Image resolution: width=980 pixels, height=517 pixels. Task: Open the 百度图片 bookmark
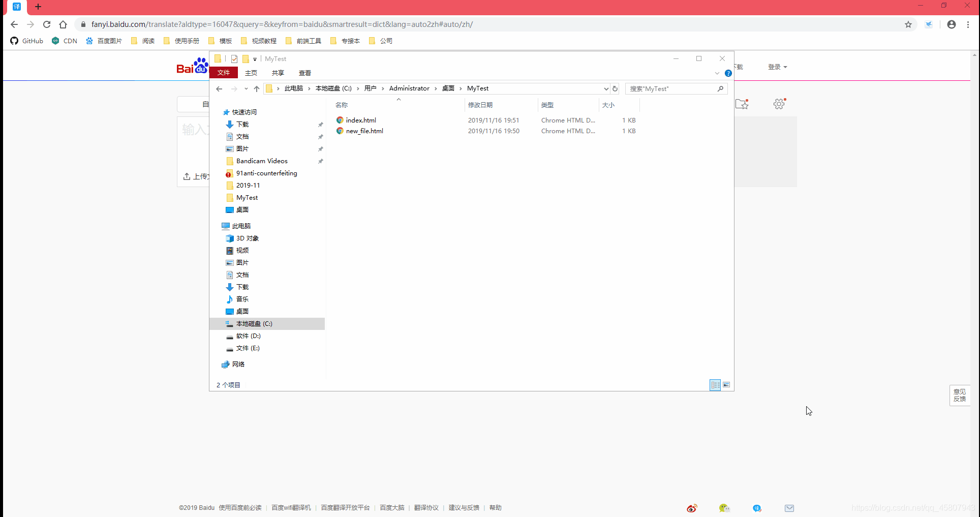coord(104,41)
